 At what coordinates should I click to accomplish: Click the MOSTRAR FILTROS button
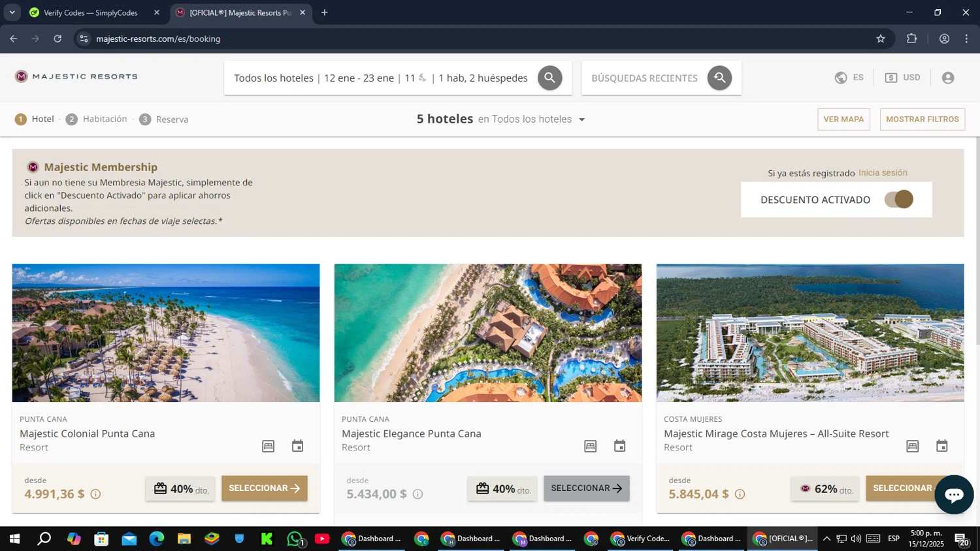(923, 119)
